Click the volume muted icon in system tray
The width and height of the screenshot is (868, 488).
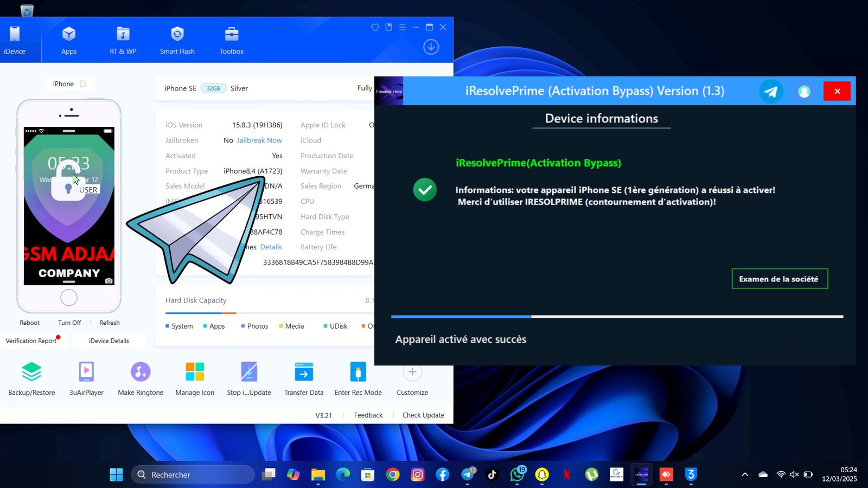point(794,474)
